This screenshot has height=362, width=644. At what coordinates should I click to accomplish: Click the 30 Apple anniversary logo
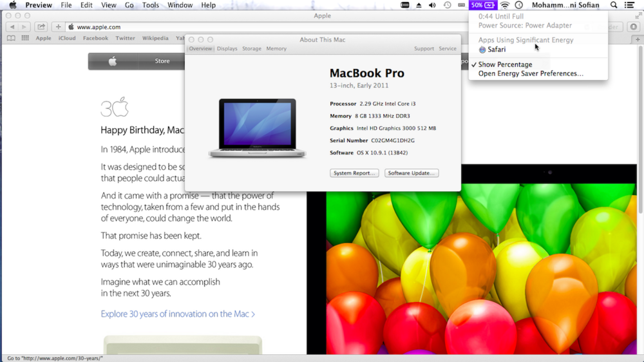coord(115,107)
